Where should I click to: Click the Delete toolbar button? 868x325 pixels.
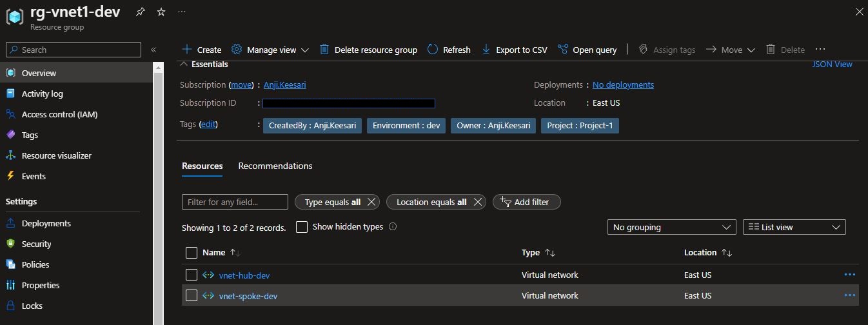coord(785,50)
